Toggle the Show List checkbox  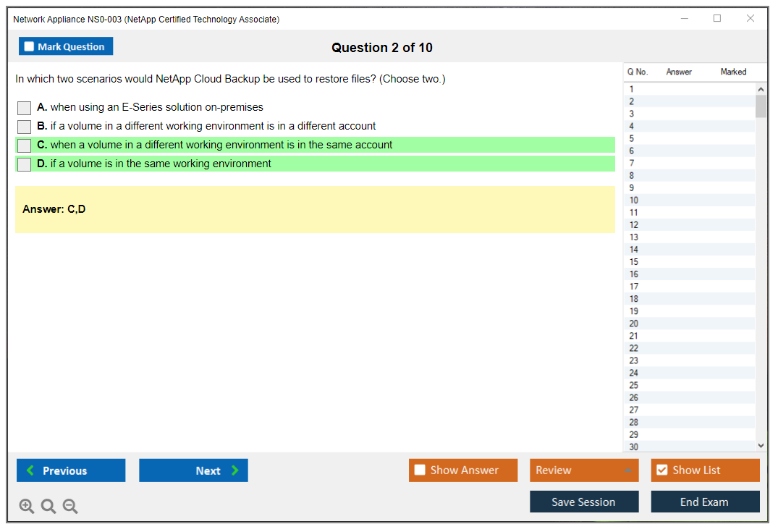click(x=661, y=470)
